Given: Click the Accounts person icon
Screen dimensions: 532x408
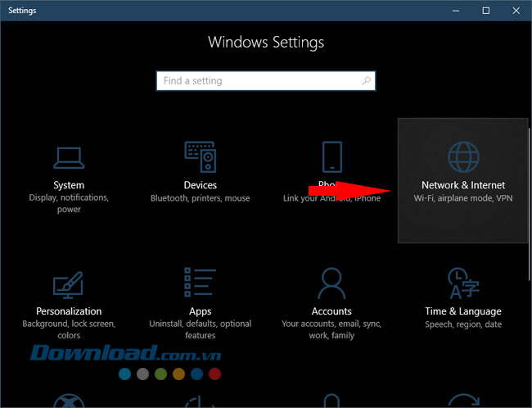Looking at the screenshot, I should click(331, 283).
